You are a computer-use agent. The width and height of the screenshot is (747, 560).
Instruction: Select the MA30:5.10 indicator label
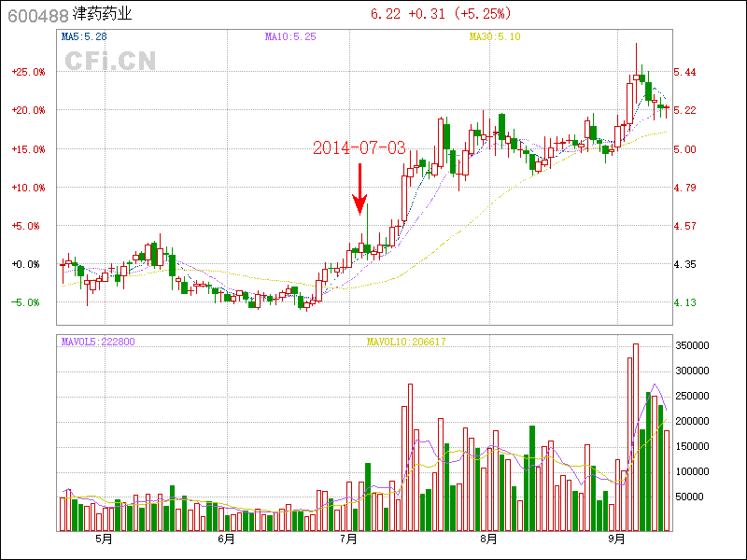[x=495, y=36]
